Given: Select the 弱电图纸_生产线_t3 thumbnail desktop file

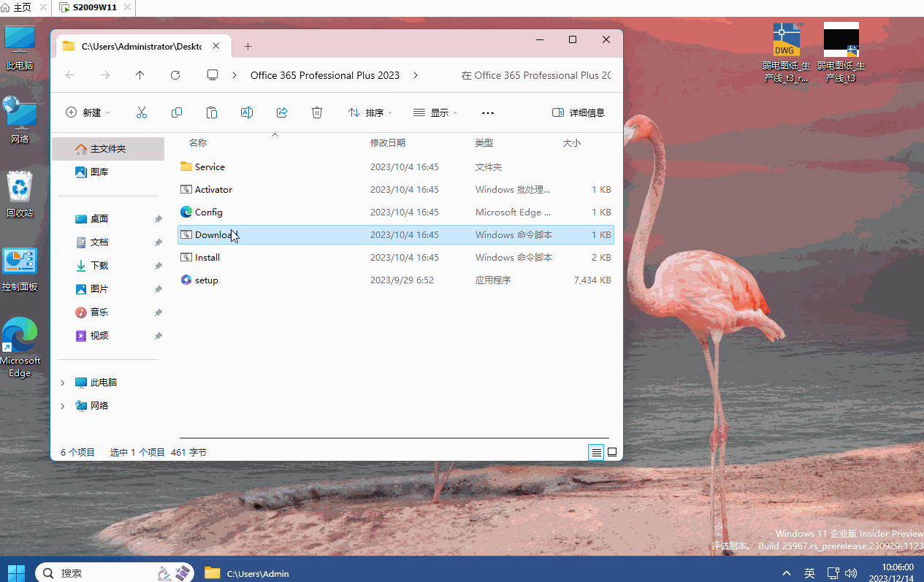Looking at the screenshot, I should [x=841, y=53].
